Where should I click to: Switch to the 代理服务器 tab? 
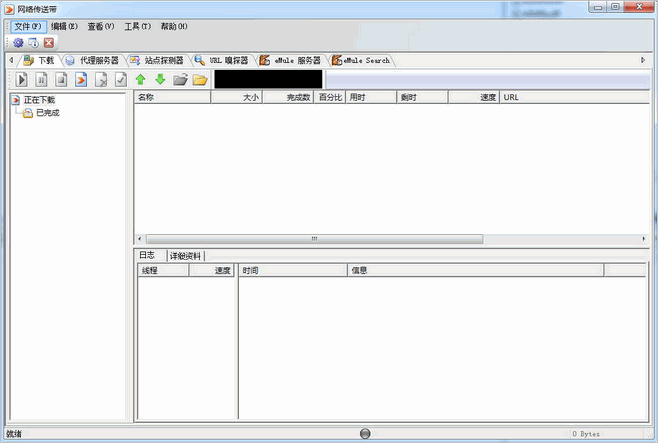pos(94,60)
